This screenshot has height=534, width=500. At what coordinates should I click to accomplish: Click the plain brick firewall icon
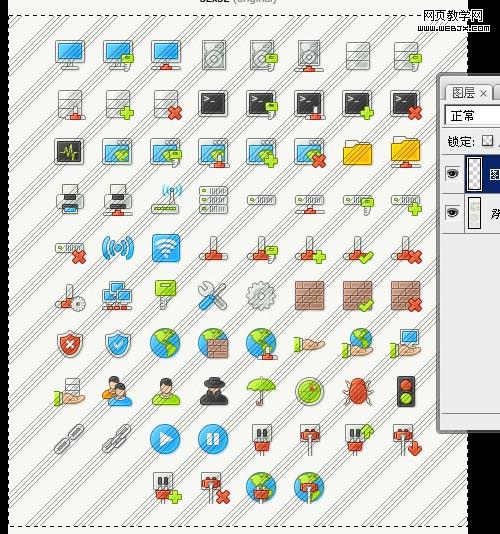[x=309, y=296]
